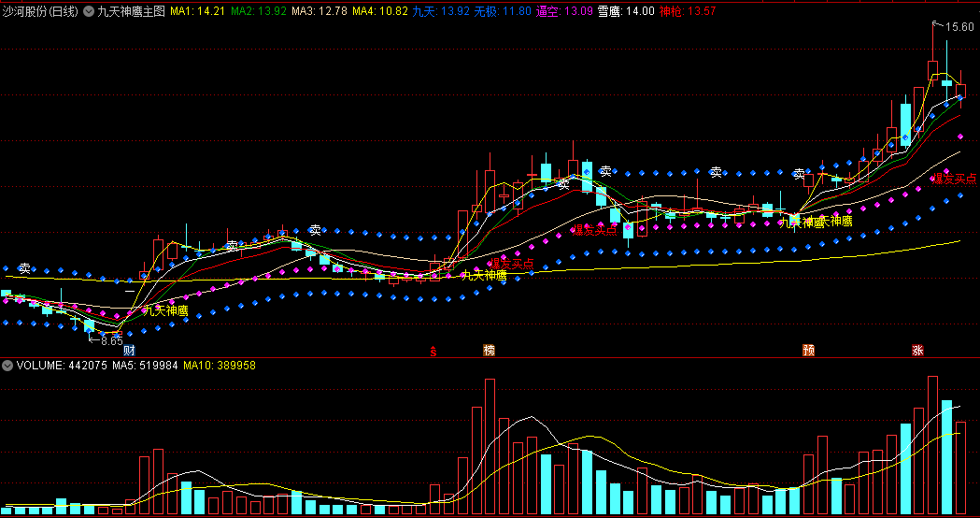This screenshot has width=980, height=518.
Task: Click the 预 forecast marker icon
Action: click(809, 351)
